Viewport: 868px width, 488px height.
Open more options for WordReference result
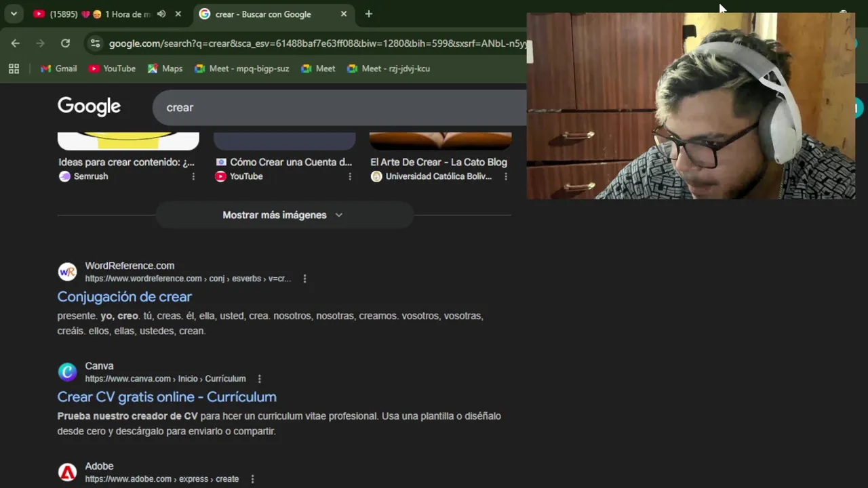tap(304, 279)
